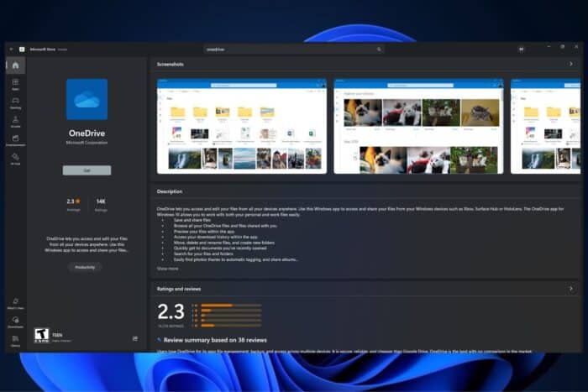The width and height of the screenshot is (588, 392).
Task: Open the Home section in the sidebar
Action: pos(15,65)
